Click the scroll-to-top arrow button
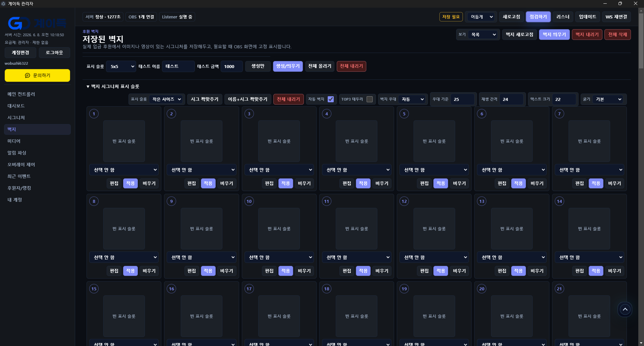 [625, 309]
